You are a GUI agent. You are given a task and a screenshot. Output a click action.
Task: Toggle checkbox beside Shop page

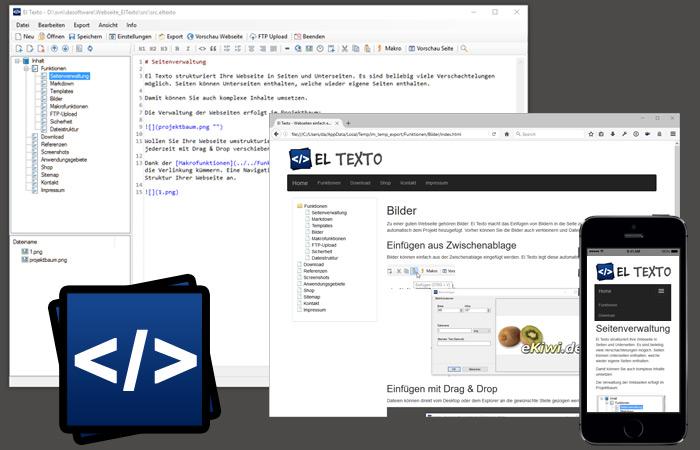click(x=35, y=167)
